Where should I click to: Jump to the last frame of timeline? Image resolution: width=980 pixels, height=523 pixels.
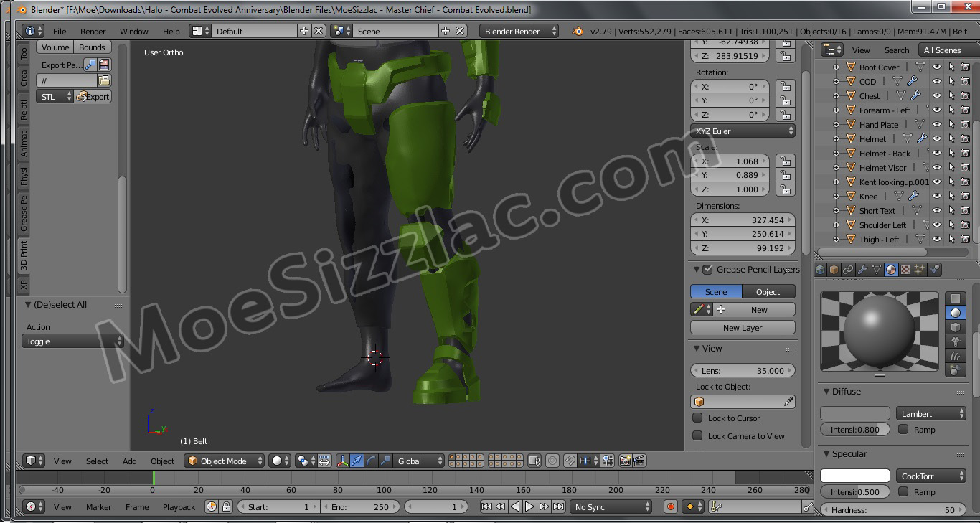tap(558, 506)
